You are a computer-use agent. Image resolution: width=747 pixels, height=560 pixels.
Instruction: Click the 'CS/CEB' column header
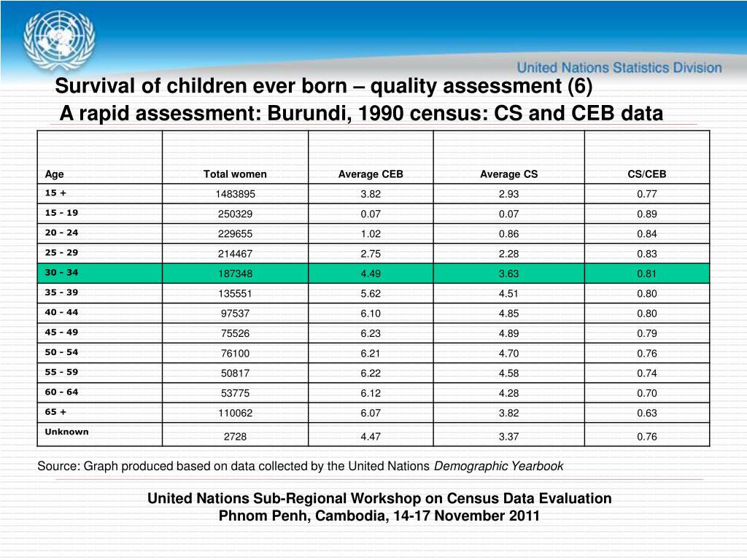647,174
